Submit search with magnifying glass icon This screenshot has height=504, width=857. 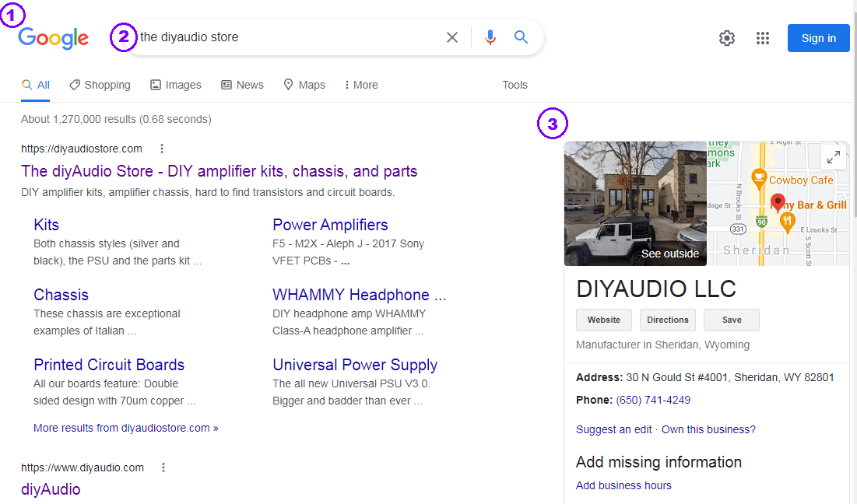[521, 37]
